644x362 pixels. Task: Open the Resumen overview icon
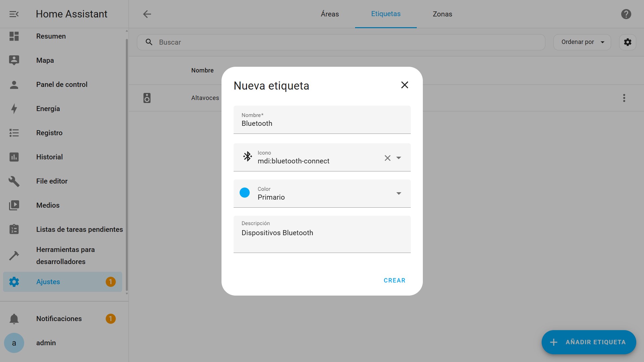(14, 36)
